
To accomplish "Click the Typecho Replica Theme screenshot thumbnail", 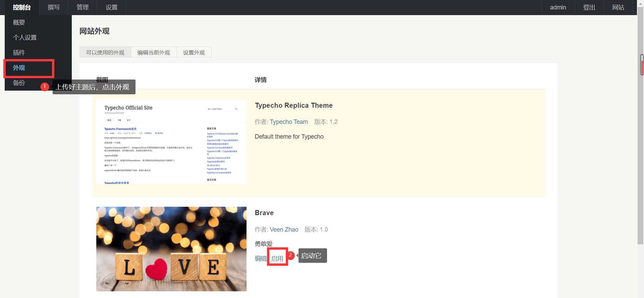I will coord(171,142).
